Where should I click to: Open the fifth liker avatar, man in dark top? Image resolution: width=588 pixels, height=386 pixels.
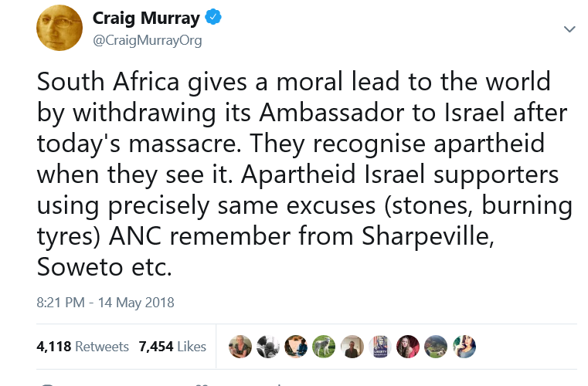coord(352,347)
